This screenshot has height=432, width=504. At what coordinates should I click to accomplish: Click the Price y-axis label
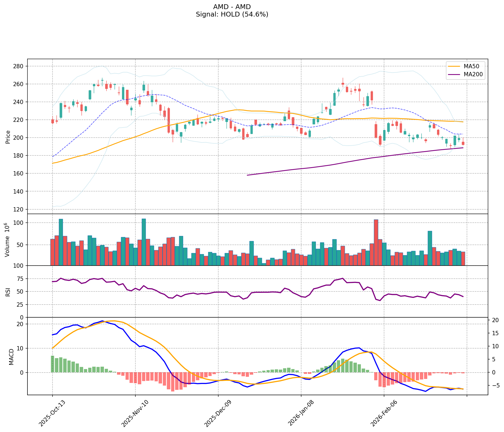click(8, 137)
